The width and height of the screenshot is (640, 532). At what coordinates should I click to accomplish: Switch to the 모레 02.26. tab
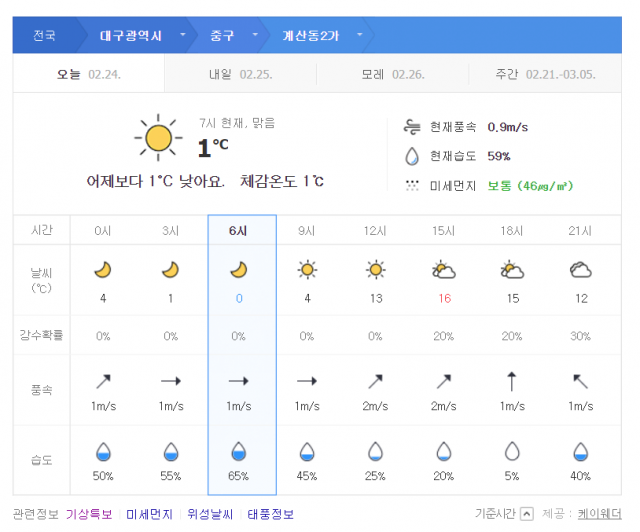[393, 74]
